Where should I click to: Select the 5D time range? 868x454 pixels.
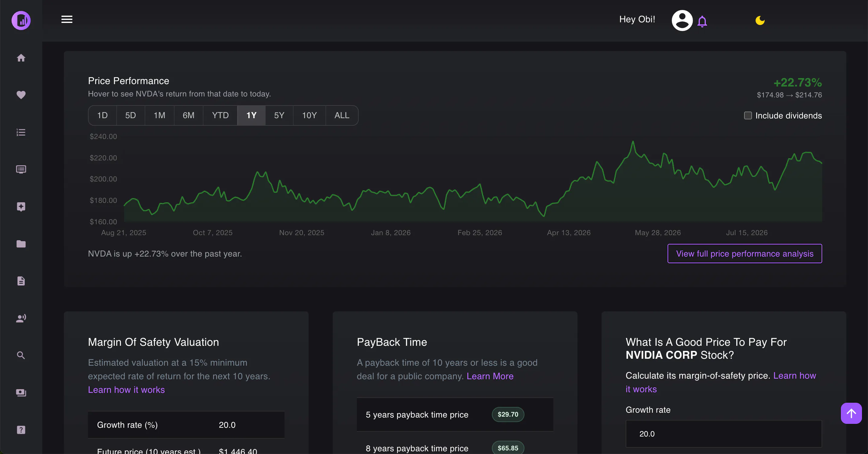coord(131,115)
